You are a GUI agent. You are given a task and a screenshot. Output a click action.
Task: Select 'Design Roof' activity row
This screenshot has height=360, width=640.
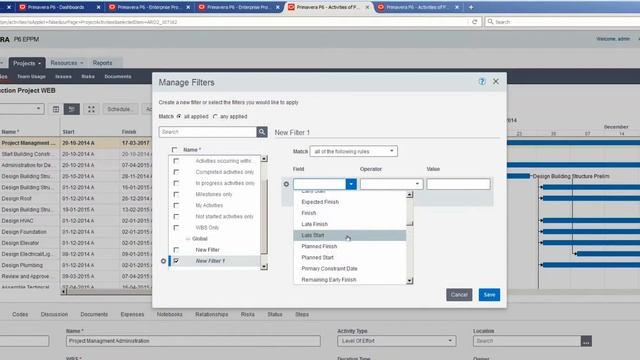pos(76,198)
